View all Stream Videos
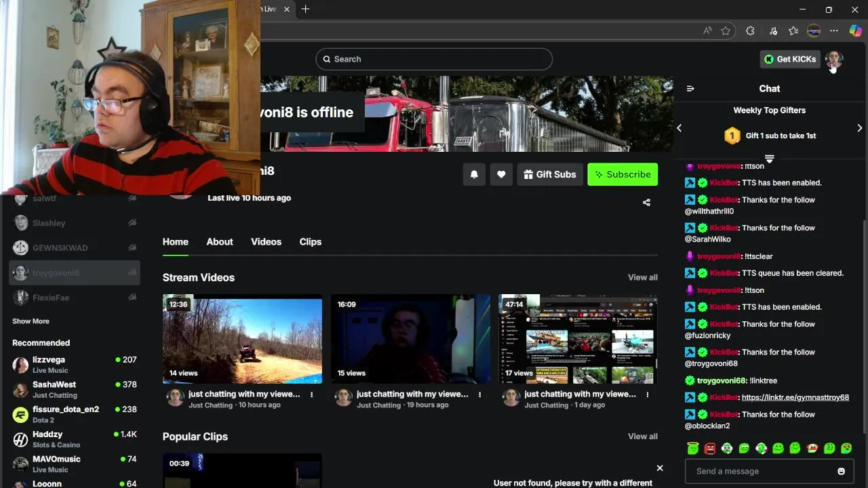The image size is (868, 488). (643, 277)
